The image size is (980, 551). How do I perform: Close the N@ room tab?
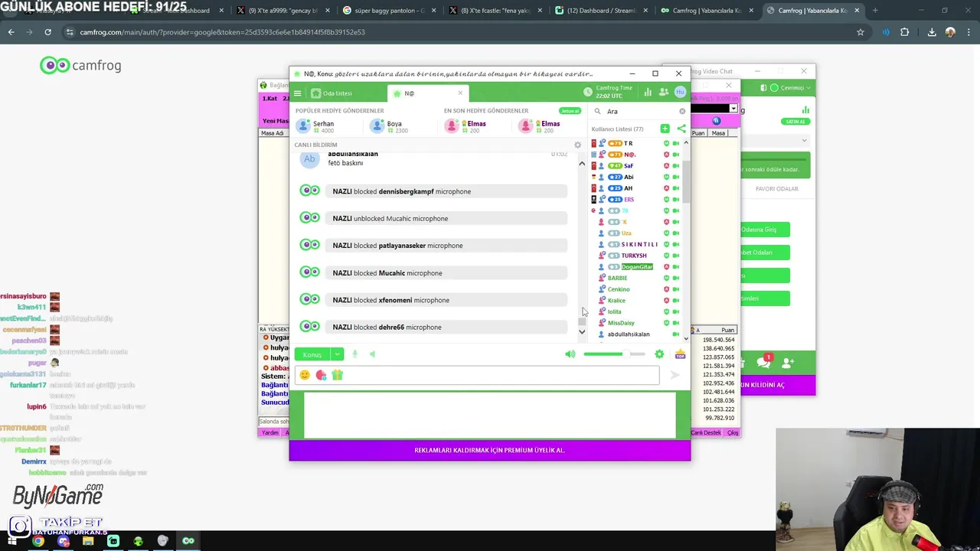(460, 93)
